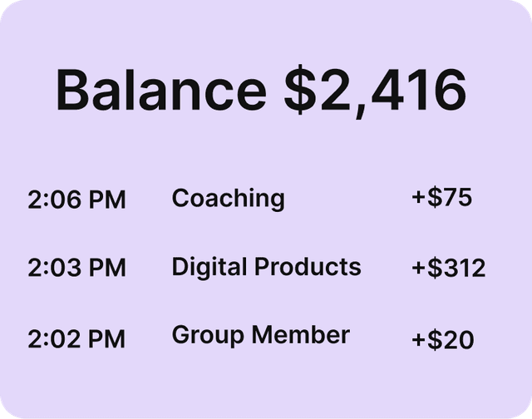Image resolution: width=532 pixels, height=419 pixels.
Task: Click the 2:06 PM timestamp
Action: coord(76,200)
